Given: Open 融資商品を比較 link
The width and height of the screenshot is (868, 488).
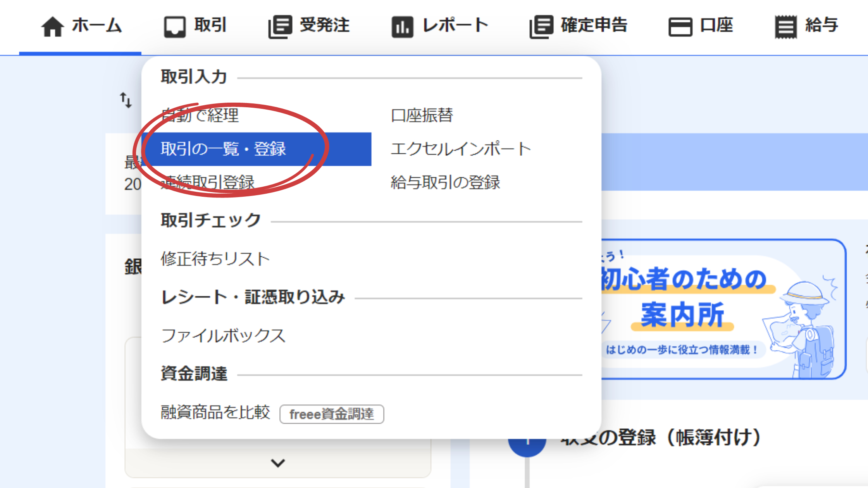Looking at the screenshot, I should coord(215,412).
